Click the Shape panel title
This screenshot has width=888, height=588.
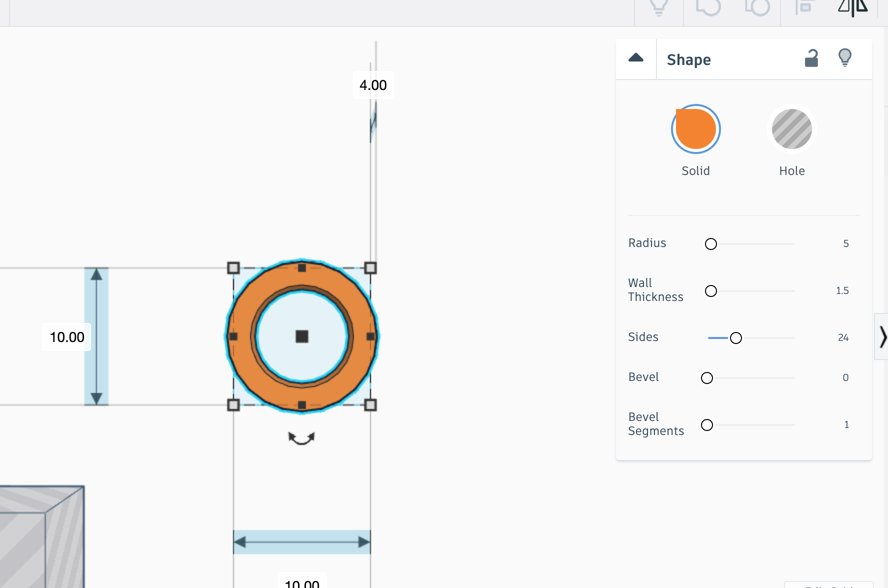(688, 59)
